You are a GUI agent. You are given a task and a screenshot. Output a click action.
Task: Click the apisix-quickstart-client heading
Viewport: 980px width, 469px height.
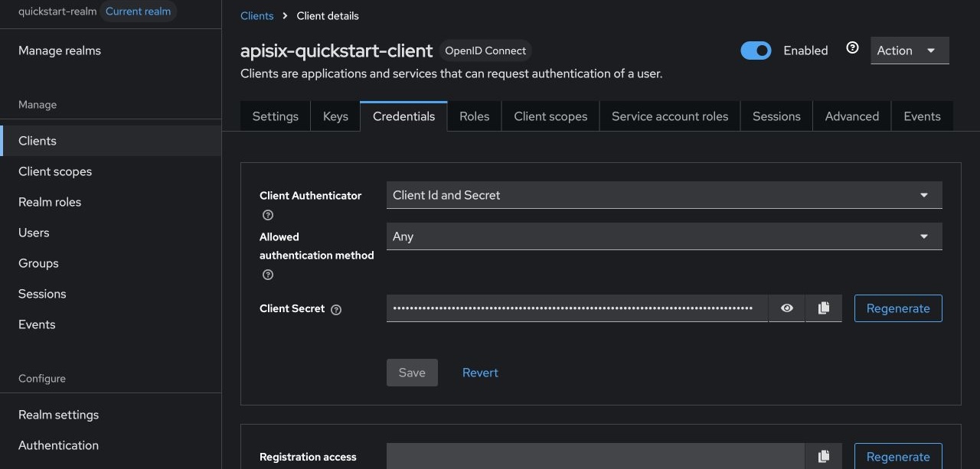[x=337, y=50]
